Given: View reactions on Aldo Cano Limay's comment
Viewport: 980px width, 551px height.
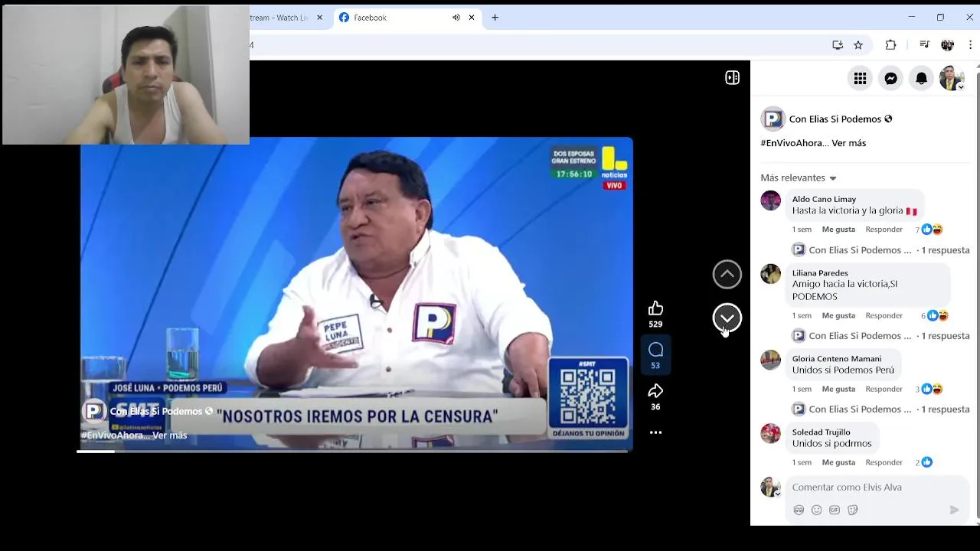Looking at the screenshot, I should click(929, 230).
